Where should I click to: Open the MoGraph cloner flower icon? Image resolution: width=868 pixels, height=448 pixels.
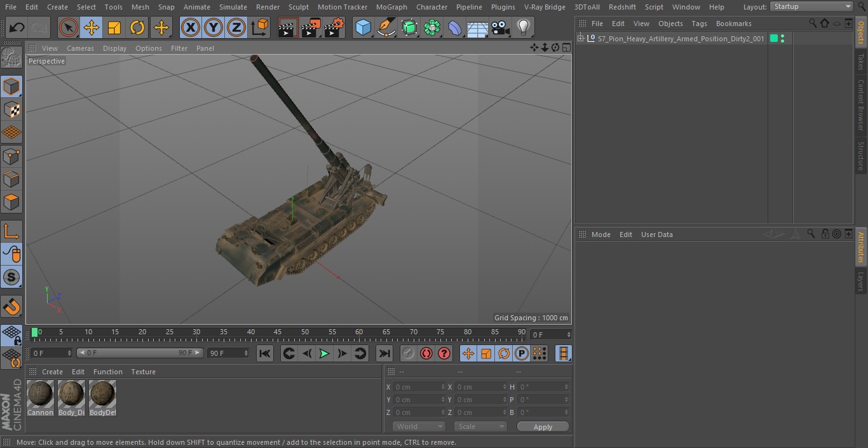[432, 27]
